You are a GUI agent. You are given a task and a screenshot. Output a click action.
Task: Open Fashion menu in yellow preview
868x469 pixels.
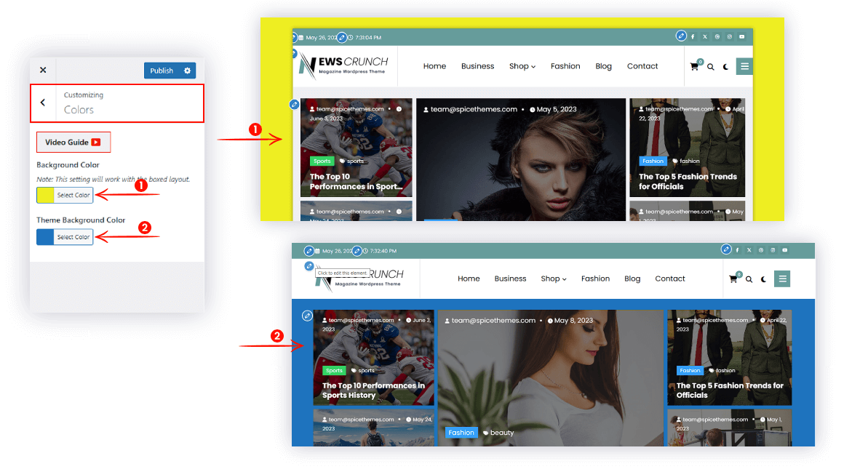(x=565, y=66)
